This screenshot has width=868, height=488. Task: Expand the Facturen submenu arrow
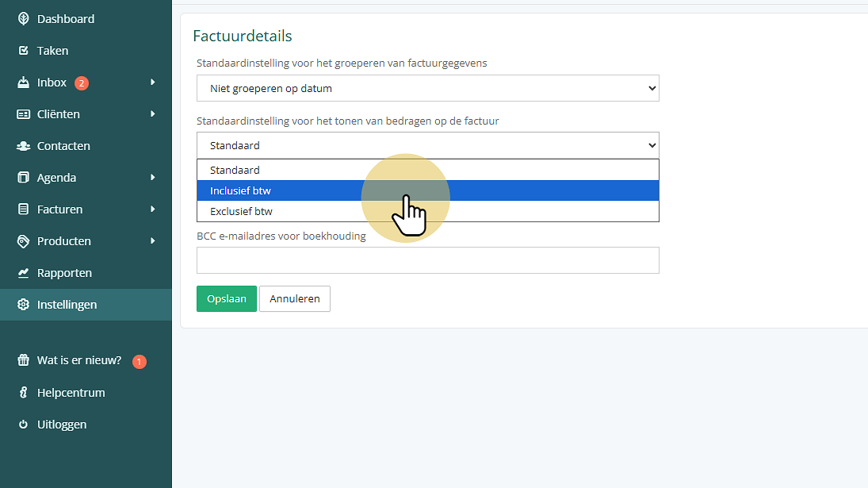(x=153, y=209)
